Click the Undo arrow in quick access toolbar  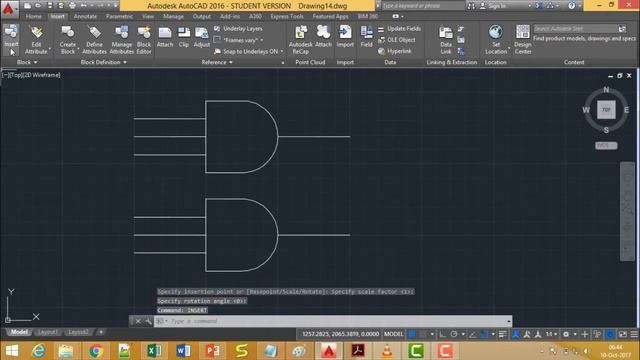pyautogui.click(x=84, y=6)
